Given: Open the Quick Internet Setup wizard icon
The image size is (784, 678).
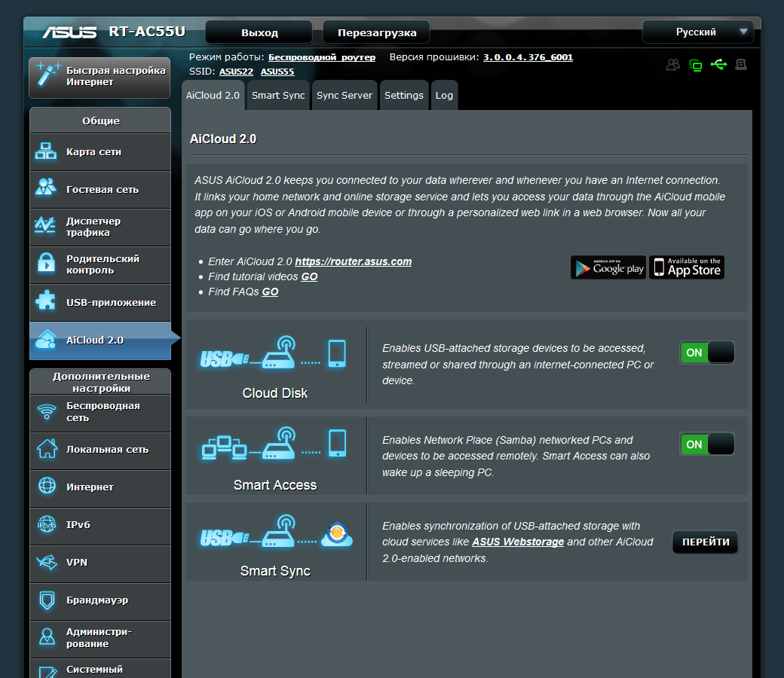Looking at the screenshot, I should 48,75.
